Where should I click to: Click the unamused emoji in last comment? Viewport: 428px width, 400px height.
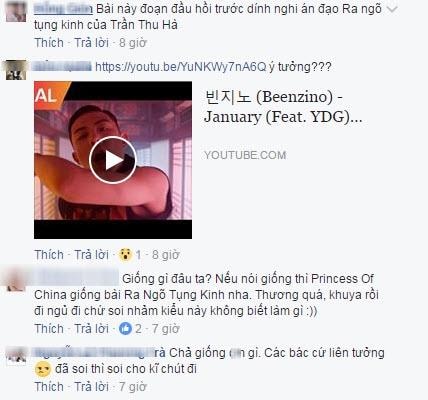point(42,369)
